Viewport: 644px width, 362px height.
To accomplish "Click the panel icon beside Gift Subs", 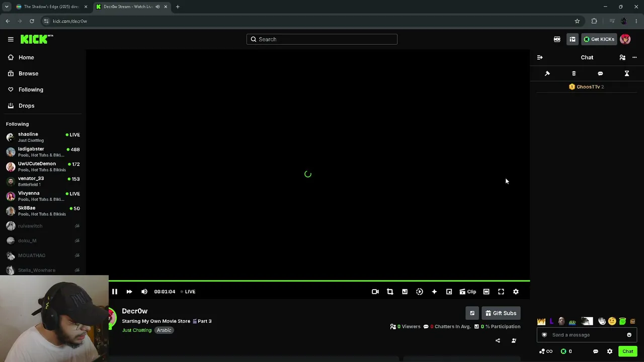I will (x=472, y=313).
